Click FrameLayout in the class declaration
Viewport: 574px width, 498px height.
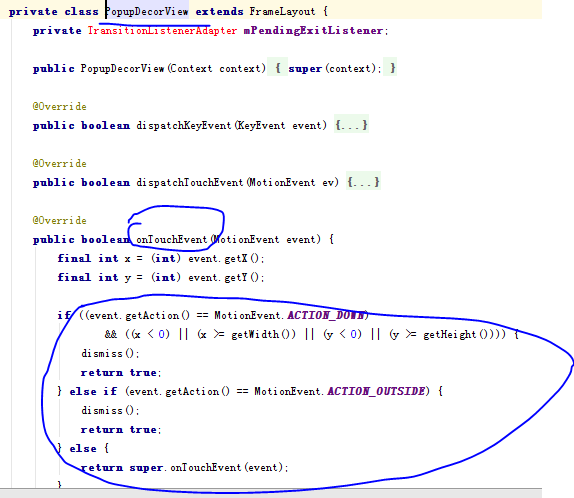pos(282,12)
